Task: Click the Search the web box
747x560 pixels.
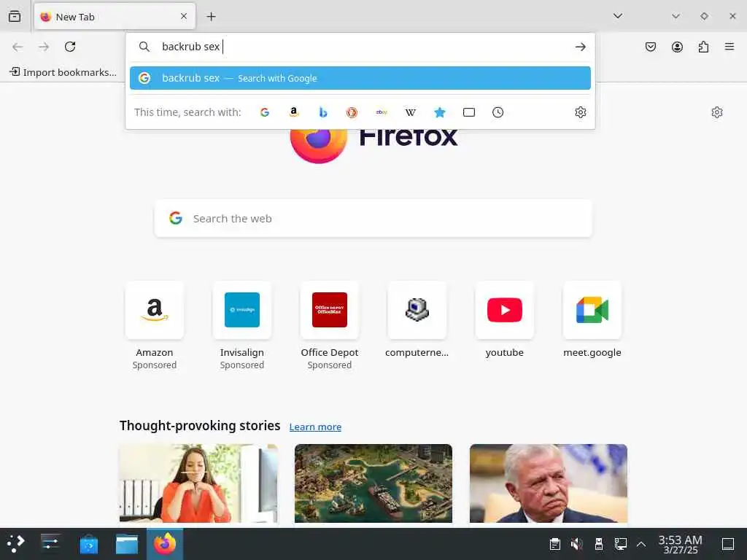Action: coord(373,219)
